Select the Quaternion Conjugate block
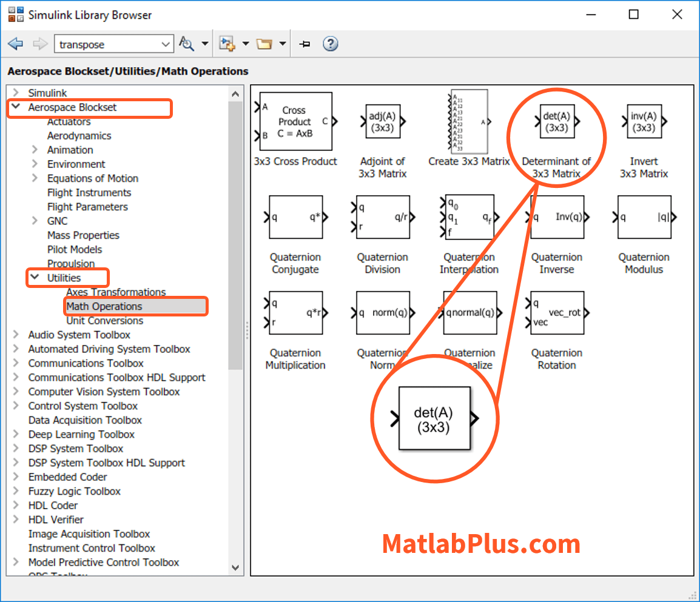This screenshot has height=602, width=700. coord(295,217)
